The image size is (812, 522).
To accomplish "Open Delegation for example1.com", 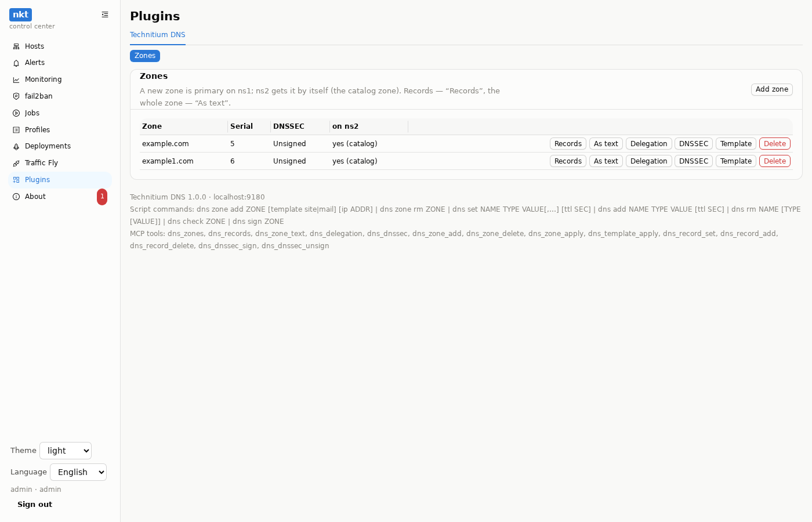I will tap(649, 161).
